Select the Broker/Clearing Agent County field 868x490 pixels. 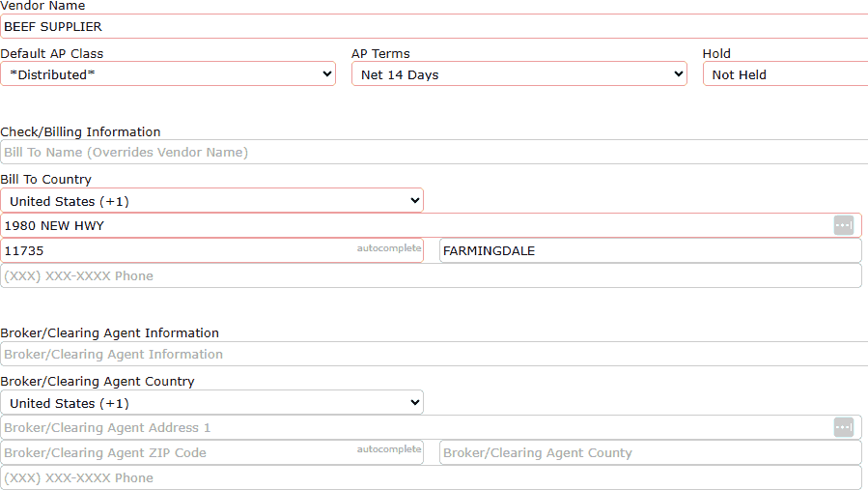(x=650, y=453)
